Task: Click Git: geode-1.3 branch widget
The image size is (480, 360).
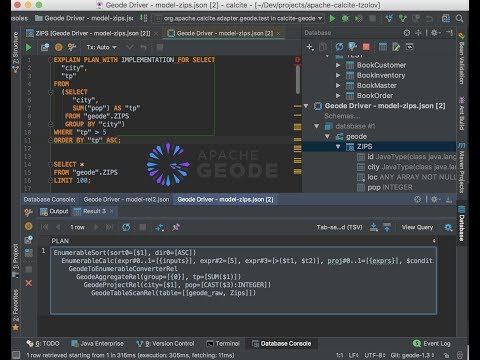Action: pyautogui.click(x=412, y=355)
